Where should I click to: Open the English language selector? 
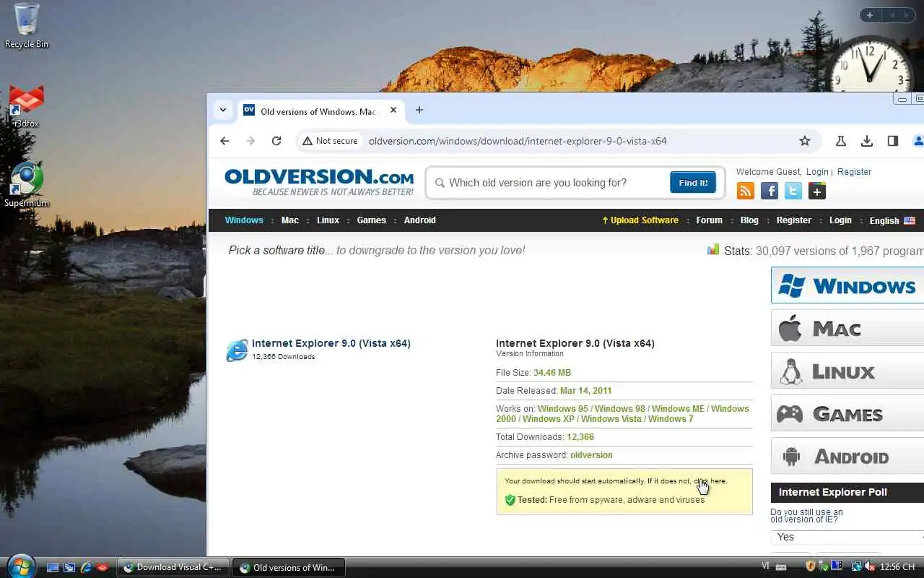[892, 220]
